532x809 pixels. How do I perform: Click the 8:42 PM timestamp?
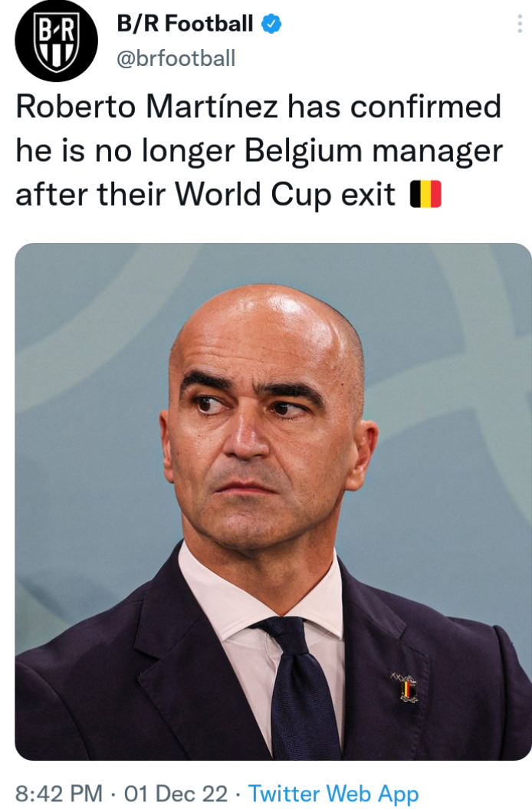[x=59, y=794]
